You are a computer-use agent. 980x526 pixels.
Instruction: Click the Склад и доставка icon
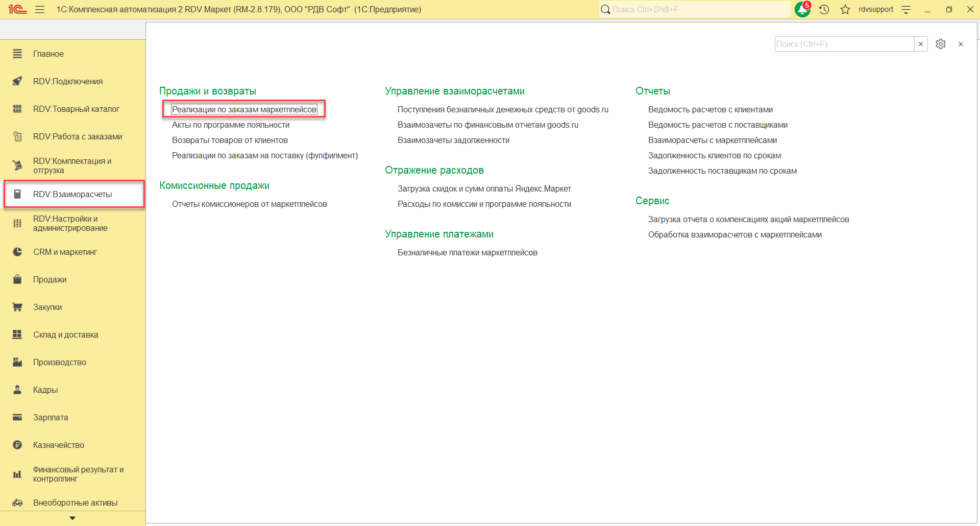17,334
